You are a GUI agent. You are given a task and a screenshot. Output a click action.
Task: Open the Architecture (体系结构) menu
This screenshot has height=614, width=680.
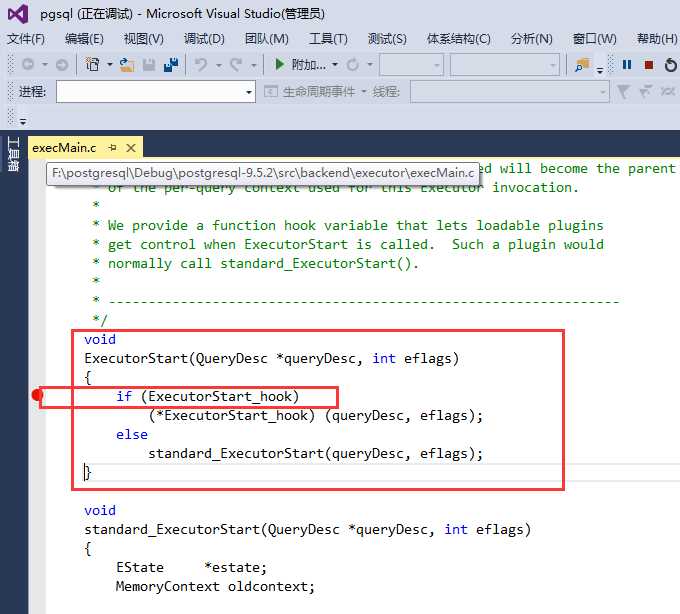click(x=459, y=39)
